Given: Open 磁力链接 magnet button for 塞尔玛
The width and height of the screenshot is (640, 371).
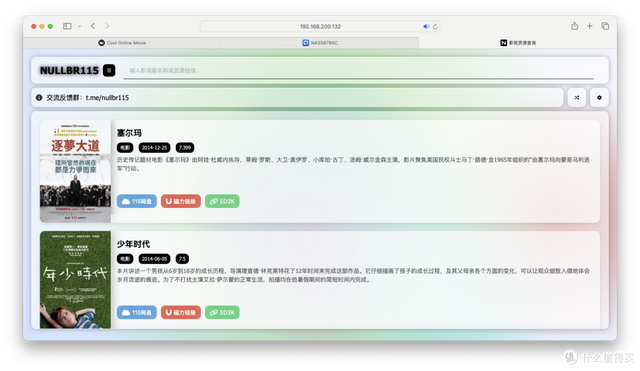Looking at the screenshot, I should click(x=181, y=201).
